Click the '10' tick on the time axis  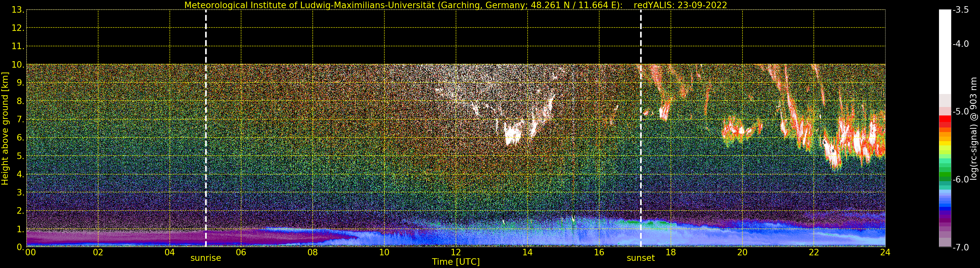pos(384,252)
